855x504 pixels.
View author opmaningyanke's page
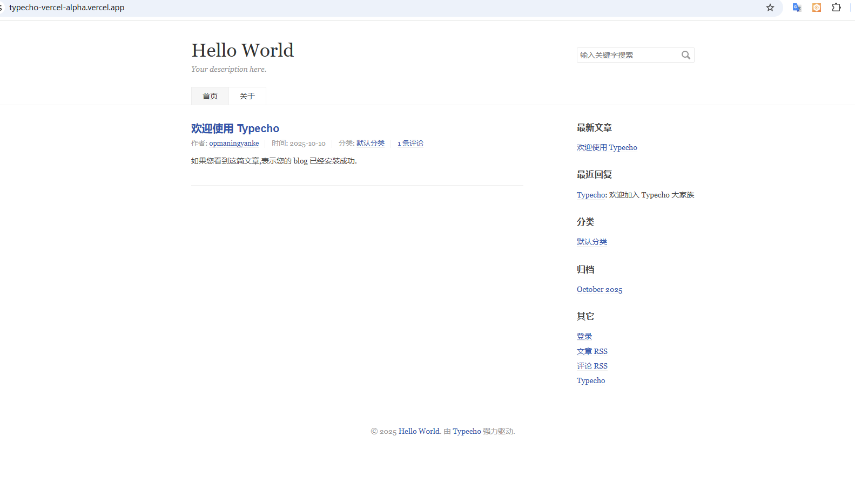click(234, 144)
